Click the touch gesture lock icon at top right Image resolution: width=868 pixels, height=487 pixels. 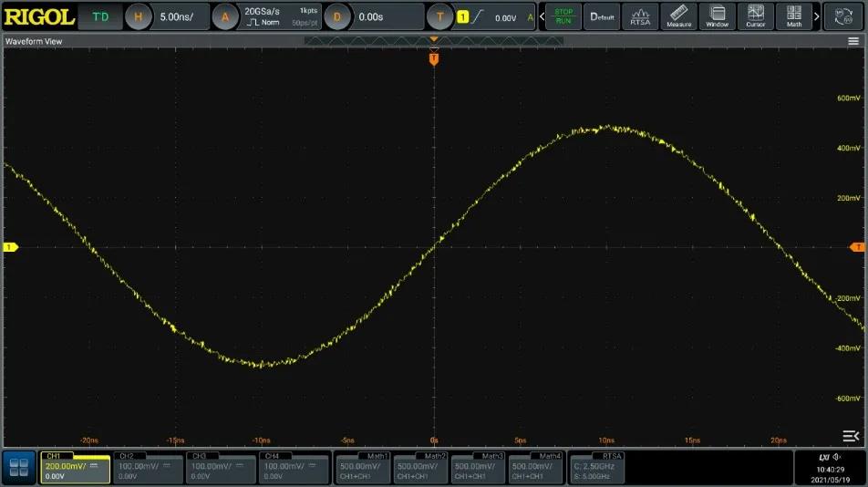point(843,16)
